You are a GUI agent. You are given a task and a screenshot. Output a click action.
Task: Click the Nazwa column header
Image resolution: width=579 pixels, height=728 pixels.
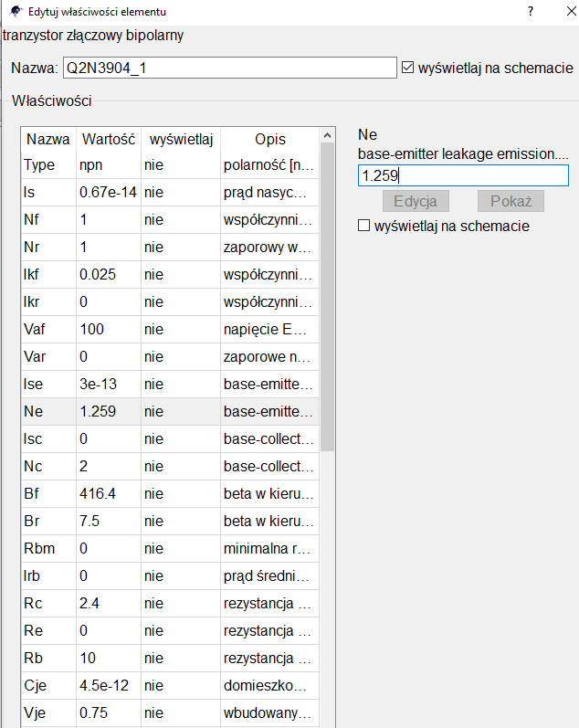click(48, 140)
